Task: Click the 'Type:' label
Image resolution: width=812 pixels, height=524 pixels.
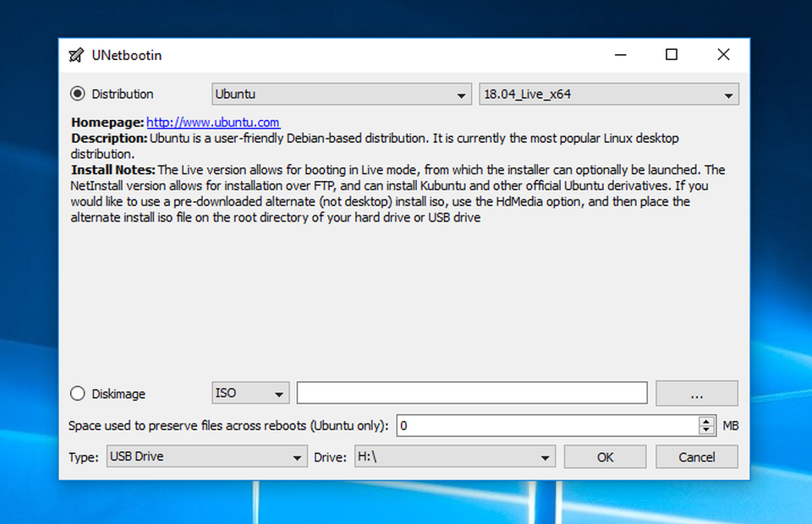Action: pyautogui.click(x=84, y=457)
